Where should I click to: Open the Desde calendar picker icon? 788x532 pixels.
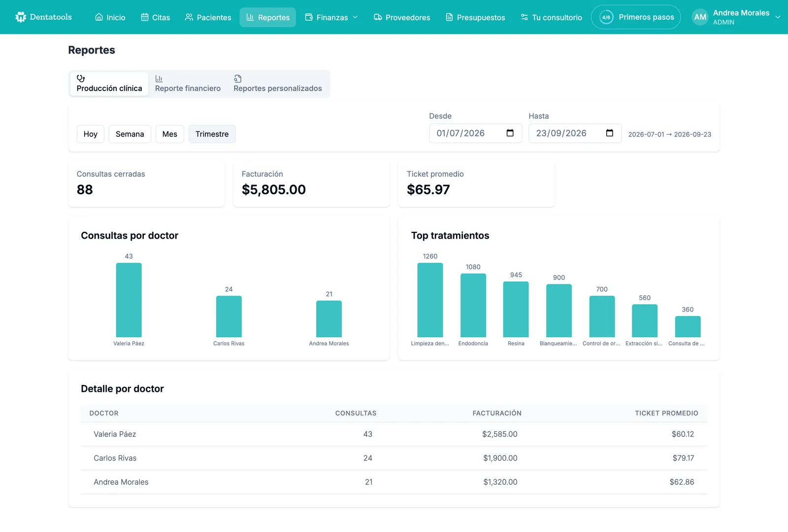pyautogui.click(x=510, y=133)
